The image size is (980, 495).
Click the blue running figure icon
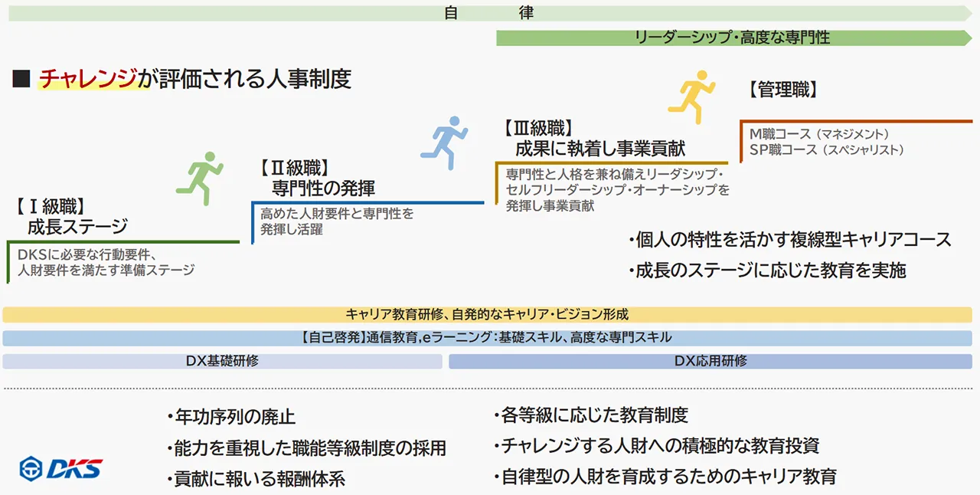(x=443, y=143)
